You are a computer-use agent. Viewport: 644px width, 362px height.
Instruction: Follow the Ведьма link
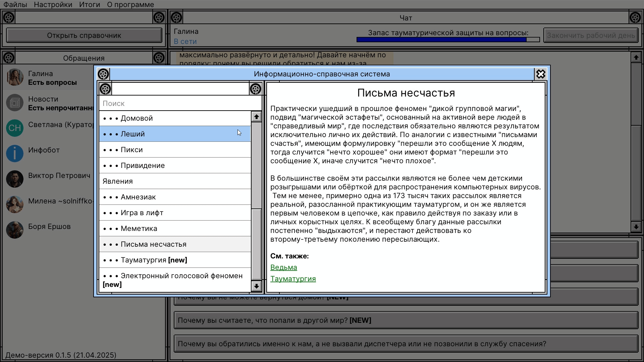click(x=283, y=267)
